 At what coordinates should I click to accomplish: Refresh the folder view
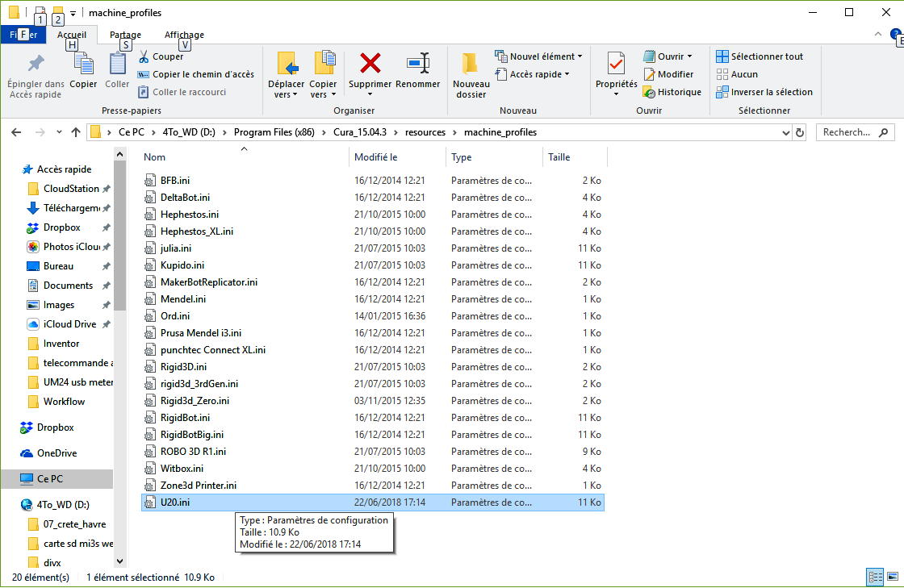tap(800, 133)
